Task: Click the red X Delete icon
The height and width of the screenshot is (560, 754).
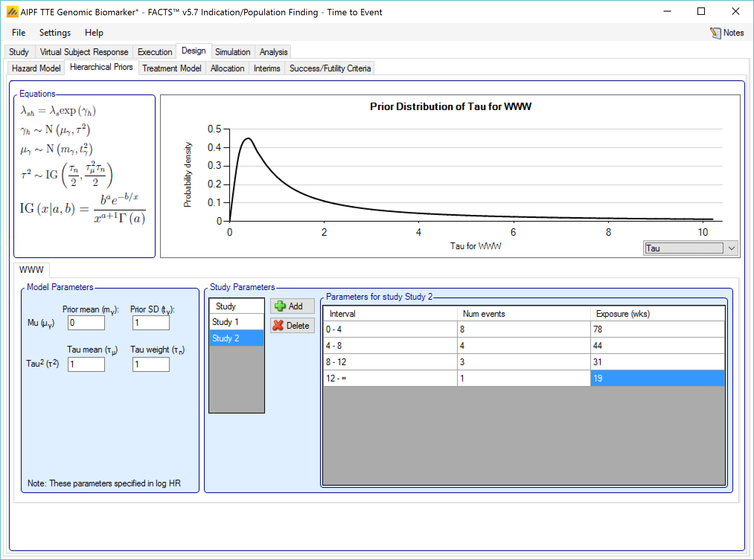Action: [278, 325]
